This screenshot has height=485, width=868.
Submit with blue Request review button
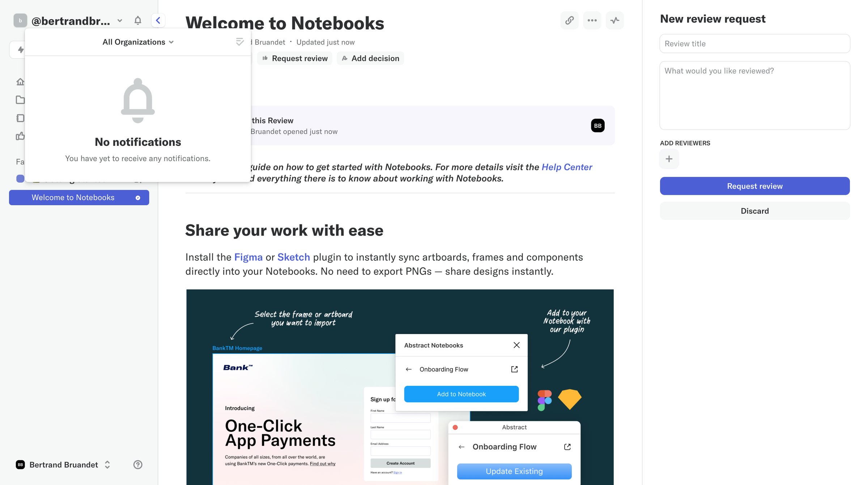tap(755, 186)
